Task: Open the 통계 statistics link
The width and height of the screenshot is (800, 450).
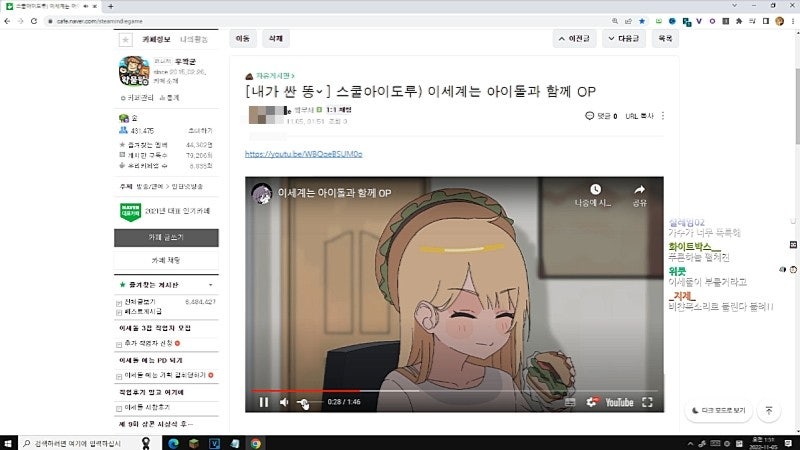Action: coord(170,97)
